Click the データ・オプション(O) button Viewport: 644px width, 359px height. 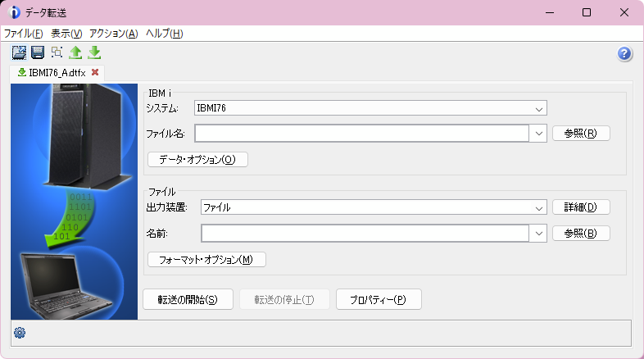(x=197, y=159)
